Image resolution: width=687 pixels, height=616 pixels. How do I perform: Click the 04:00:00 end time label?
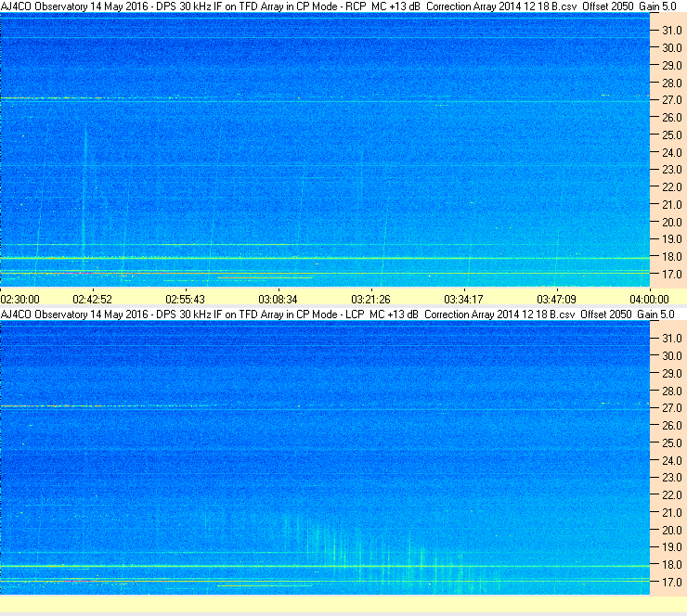point(649,300)
